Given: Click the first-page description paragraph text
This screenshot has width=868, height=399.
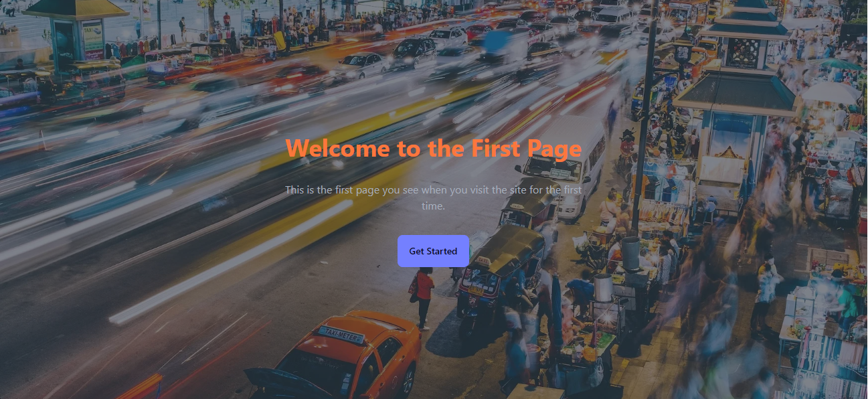Looking at the screenshot, I should (x=434, y=197).
